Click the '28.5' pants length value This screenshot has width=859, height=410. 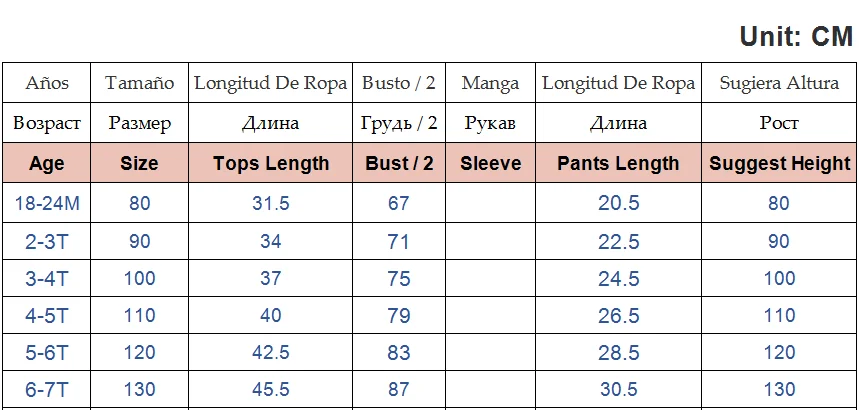click(x=618, y=354)
